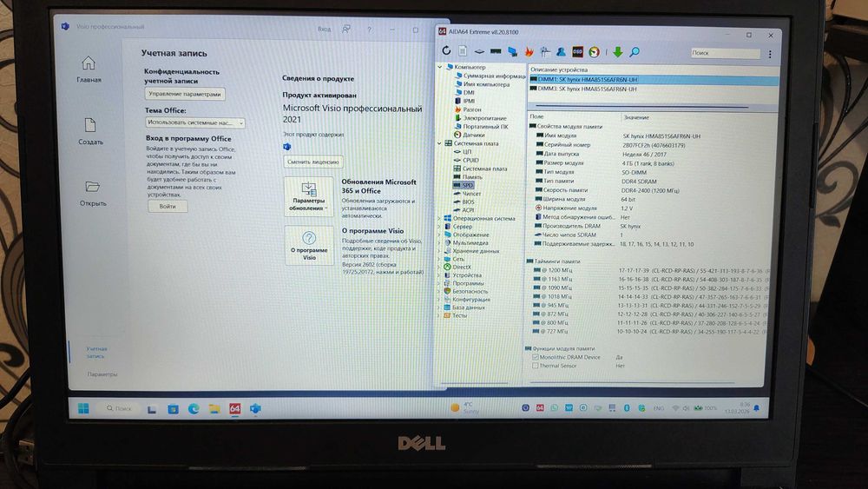Open Windows Start menu
The image size is (868, 489).
[x=83, y=408]
